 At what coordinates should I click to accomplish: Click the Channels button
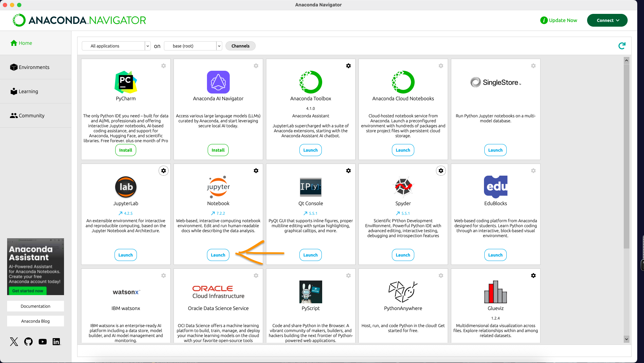tap(240, 46)
